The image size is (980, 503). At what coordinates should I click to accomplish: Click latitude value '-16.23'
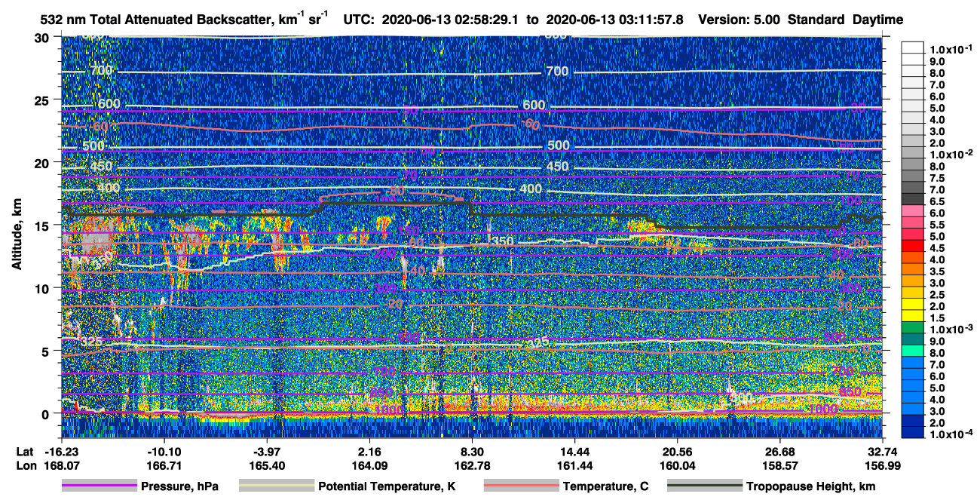61,451
